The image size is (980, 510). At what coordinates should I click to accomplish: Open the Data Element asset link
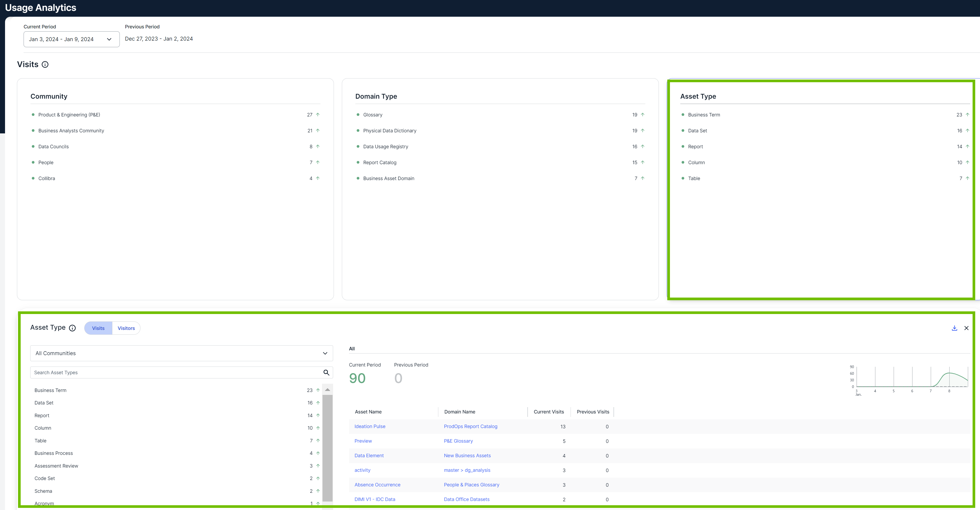tap(369, 456)
